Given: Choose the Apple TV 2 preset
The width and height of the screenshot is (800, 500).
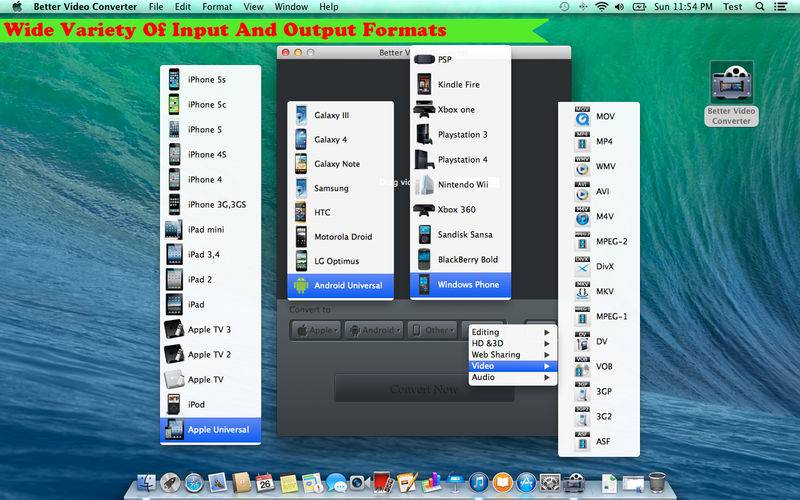Looking at the screenshot, I should 210,354.
